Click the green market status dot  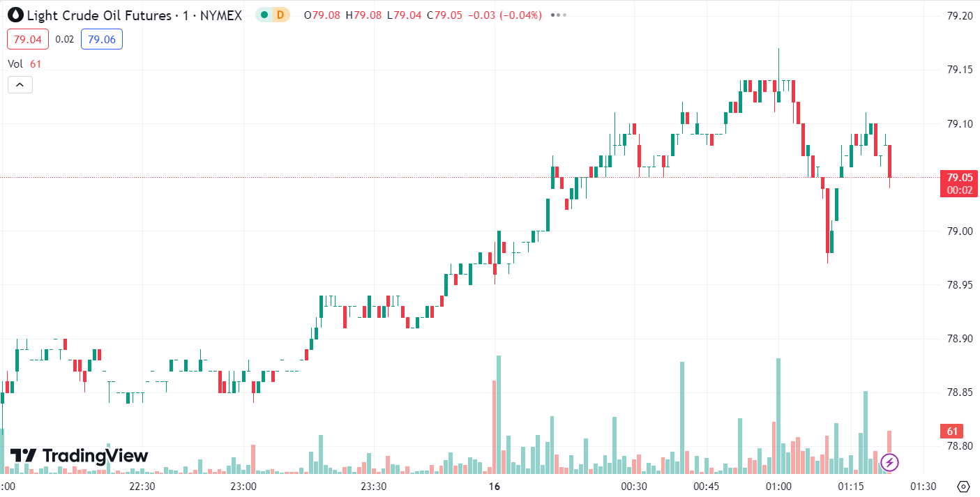tap(264, 15)
